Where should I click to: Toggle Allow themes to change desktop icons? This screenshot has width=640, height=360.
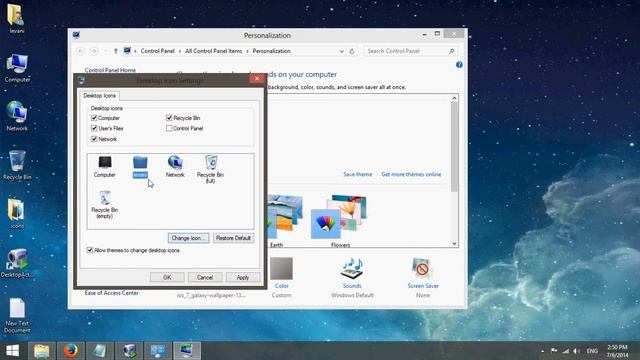pyautogui.click(x=90, y=250)
